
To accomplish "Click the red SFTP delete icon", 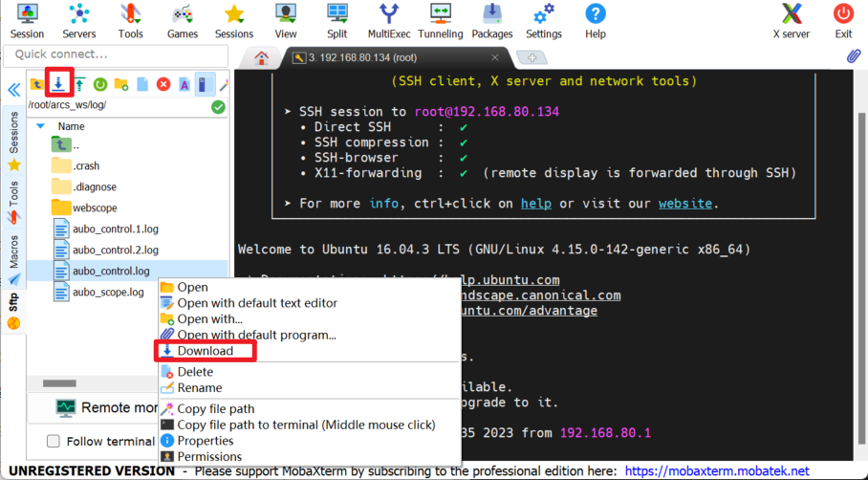I will point(163,84).
